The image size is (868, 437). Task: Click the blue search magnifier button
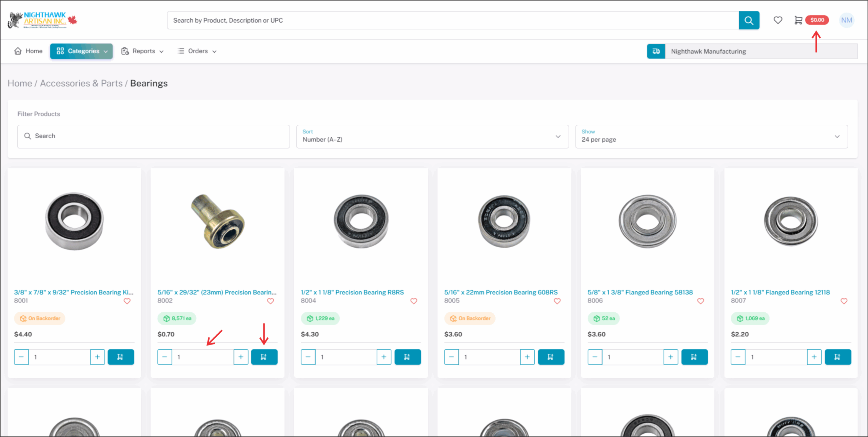tap(749, 20)
